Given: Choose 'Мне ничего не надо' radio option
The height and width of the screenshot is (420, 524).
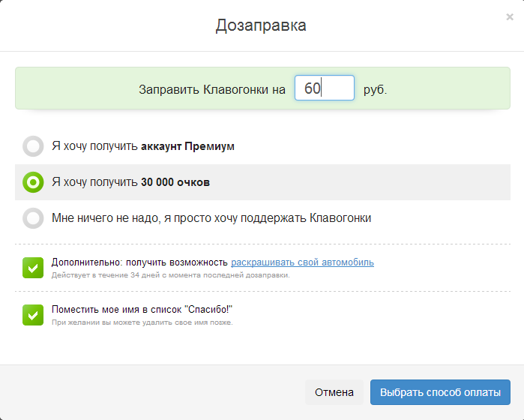Looking at the screenshot, I should tap(33, 218).
